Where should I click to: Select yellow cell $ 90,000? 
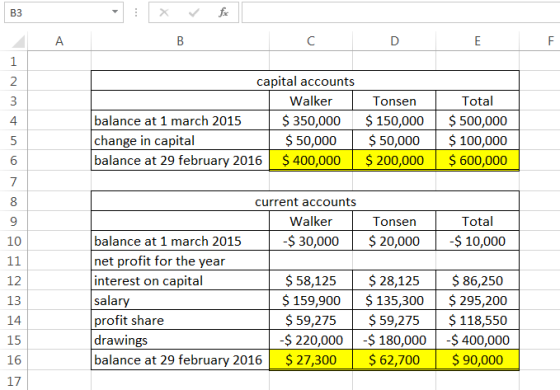pyautogui.click(x=478, y=360)
